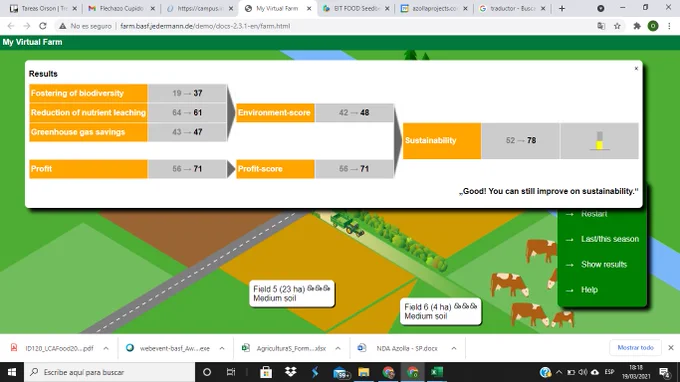Image resolution: width=680 pixels, height=382 pixels.
Task: Open the Windows Start menu
Action: coord(12,372)
